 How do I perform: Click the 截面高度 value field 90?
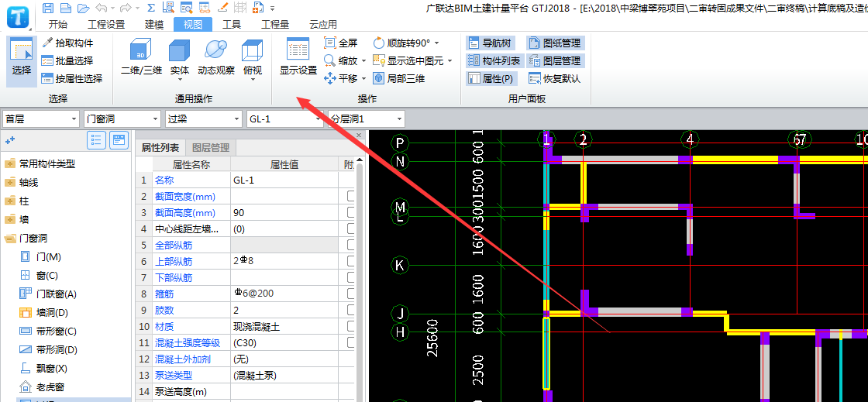(284, 213)
